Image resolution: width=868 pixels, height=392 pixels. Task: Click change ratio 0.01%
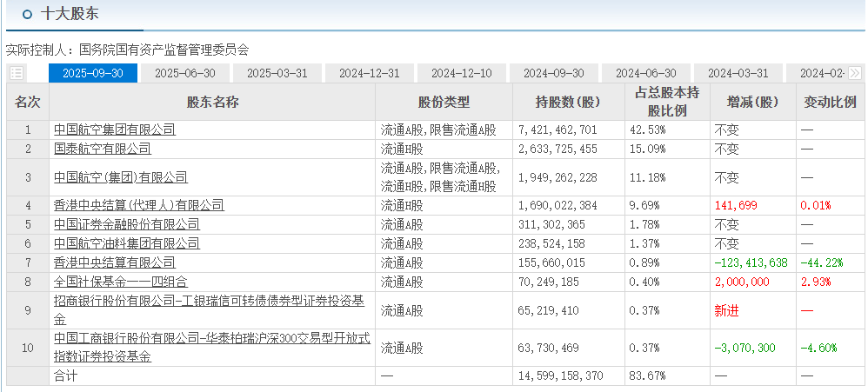click(x=816, y=206)
